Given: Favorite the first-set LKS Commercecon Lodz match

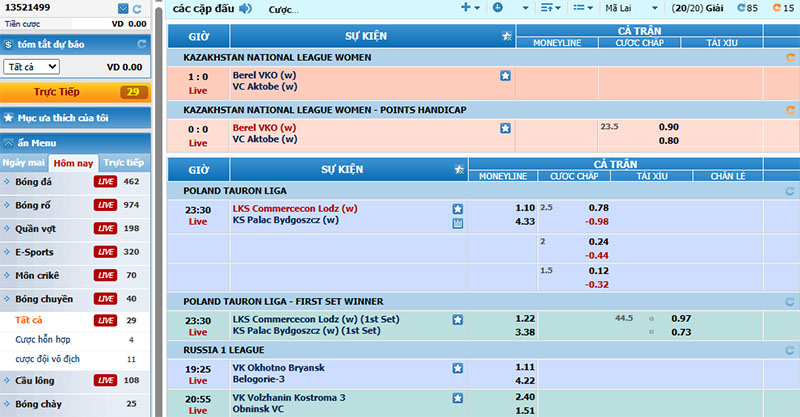Looking at the screenshot, I should (x=458, y=319).
